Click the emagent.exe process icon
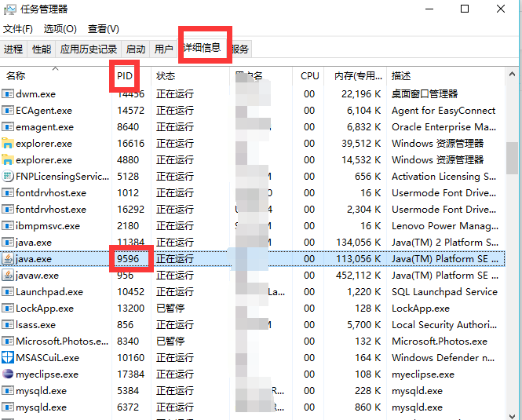The image size is (522, 420). (8, 127)
